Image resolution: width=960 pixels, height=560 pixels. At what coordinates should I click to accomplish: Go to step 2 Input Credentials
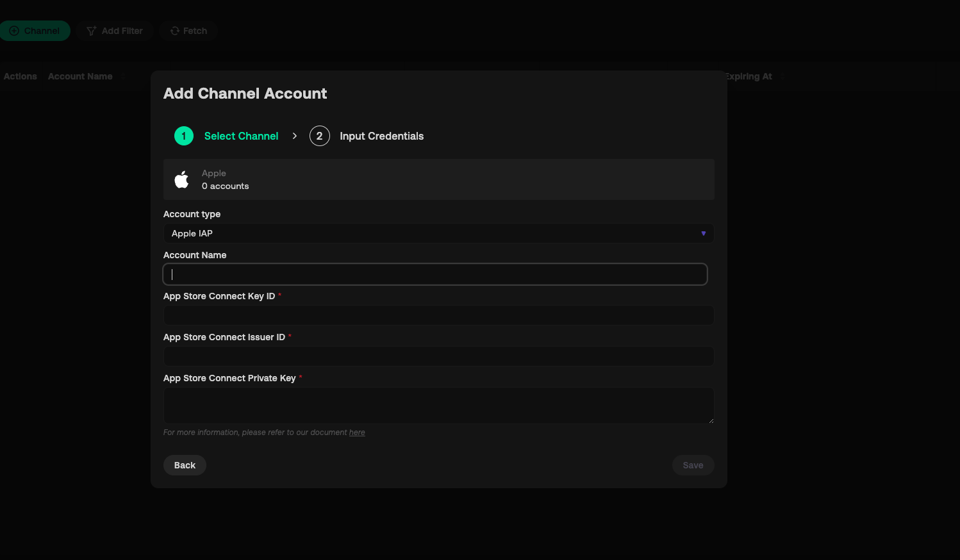[367, 136]
